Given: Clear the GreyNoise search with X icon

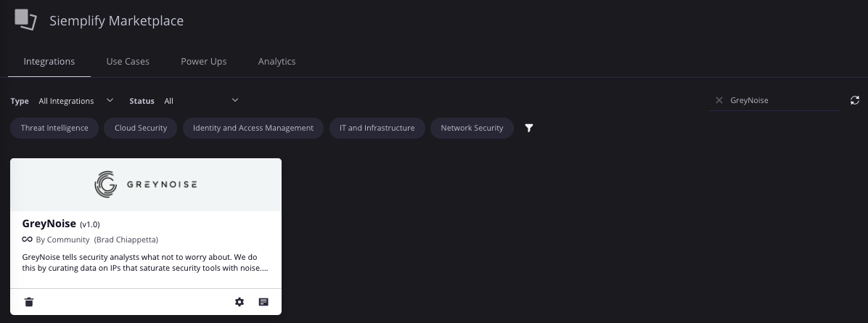Looking at the screenshot, I should click(x=719, y=100).
